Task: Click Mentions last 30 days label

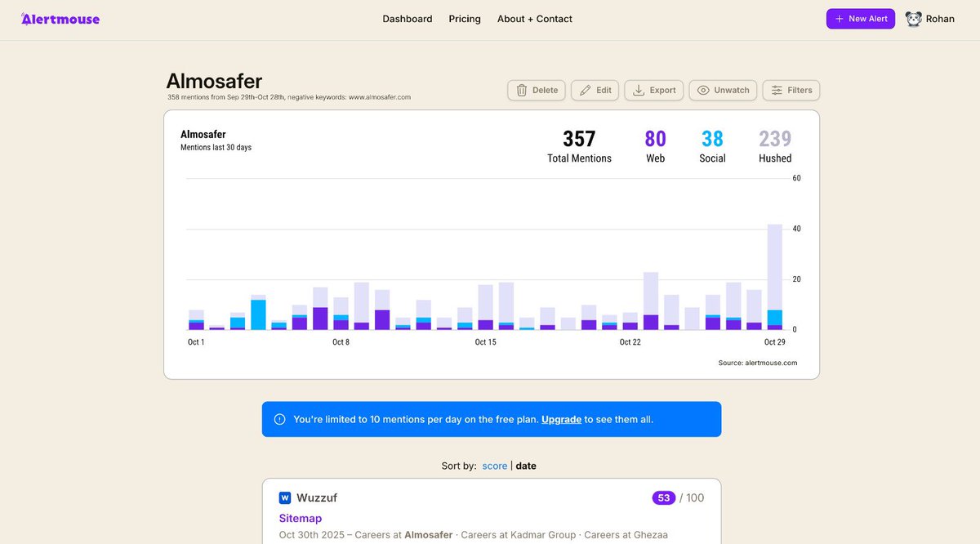Action: [216, 148]
